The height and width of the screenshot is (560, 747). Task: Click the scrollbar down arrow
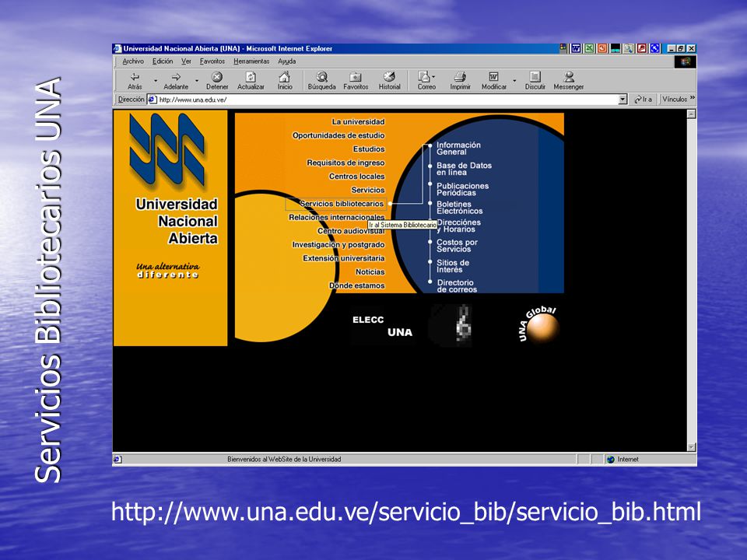tap(691, 447)
